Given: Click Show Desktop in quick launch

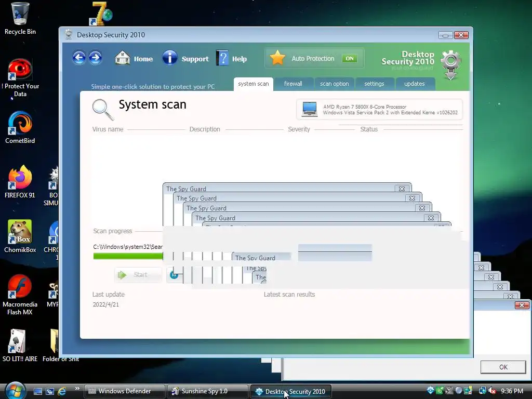Looking at the screenshot, I should [x=37, y=391].
